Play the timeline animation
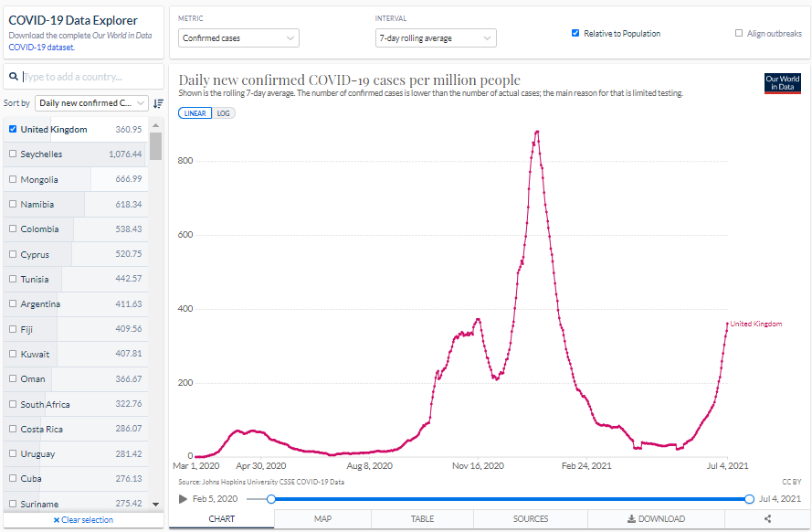 [183, 499]
